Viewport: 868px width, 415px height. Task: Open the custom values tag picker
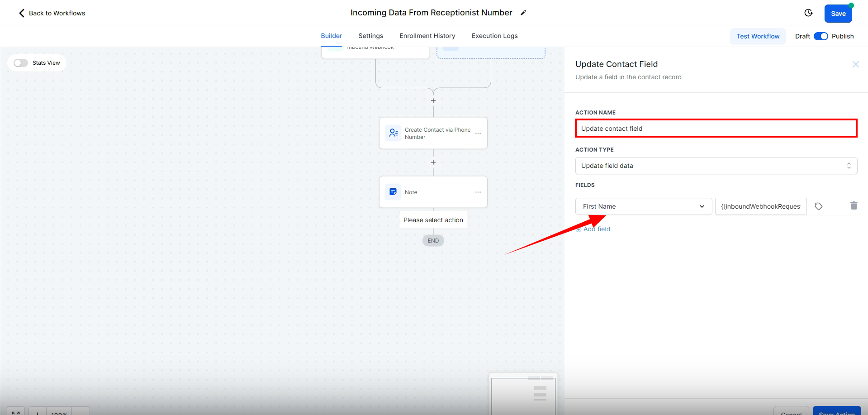point(818,206)
